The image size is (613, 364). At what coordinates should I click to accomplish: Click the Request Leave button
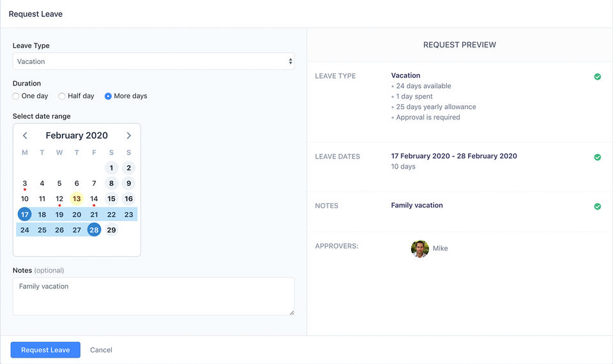coord(45,350)
